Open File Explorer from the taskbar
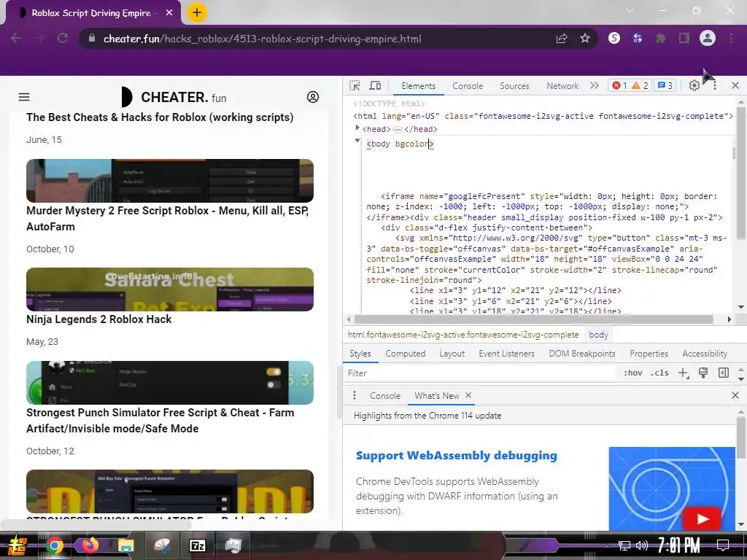Screen dimensions: 747x560 pyautogui.click(x=125, y=545)
